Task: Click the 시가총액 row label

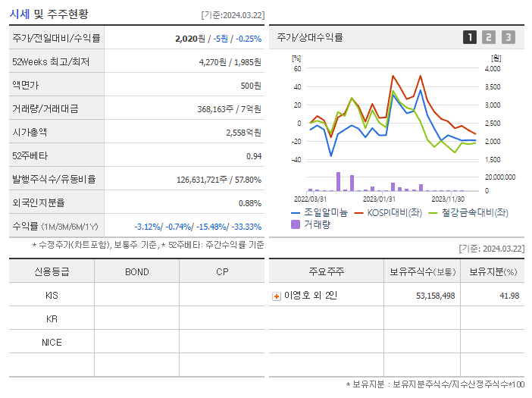Action: [x=30, y=132]
